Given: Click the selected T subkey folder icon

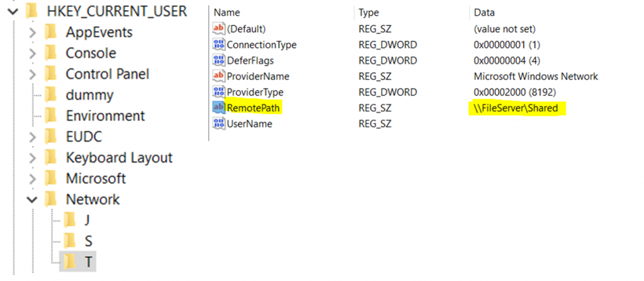Looking at the screenshot, I should pos(71,262).
